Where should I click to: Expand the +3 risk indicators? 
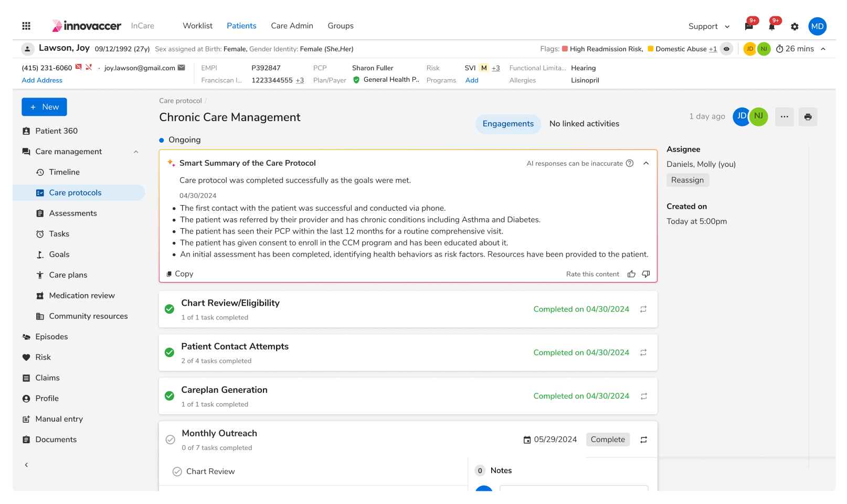(496, 68)
